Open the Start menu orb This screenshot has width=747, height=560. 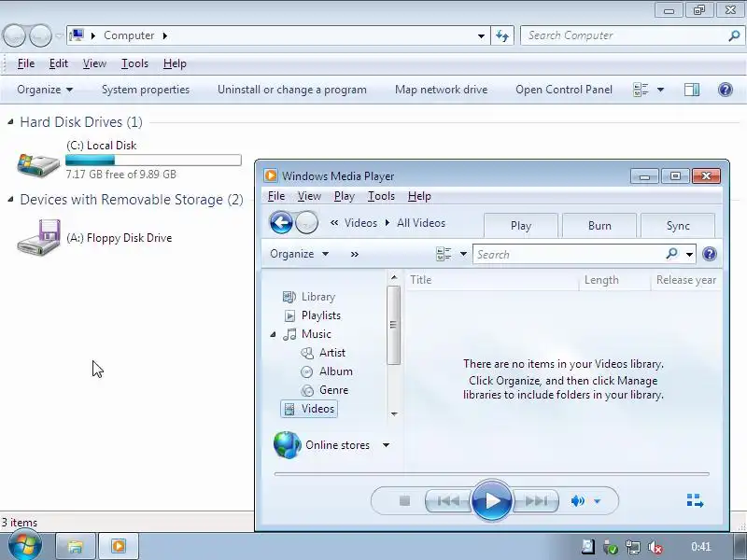tap(25, 545)
